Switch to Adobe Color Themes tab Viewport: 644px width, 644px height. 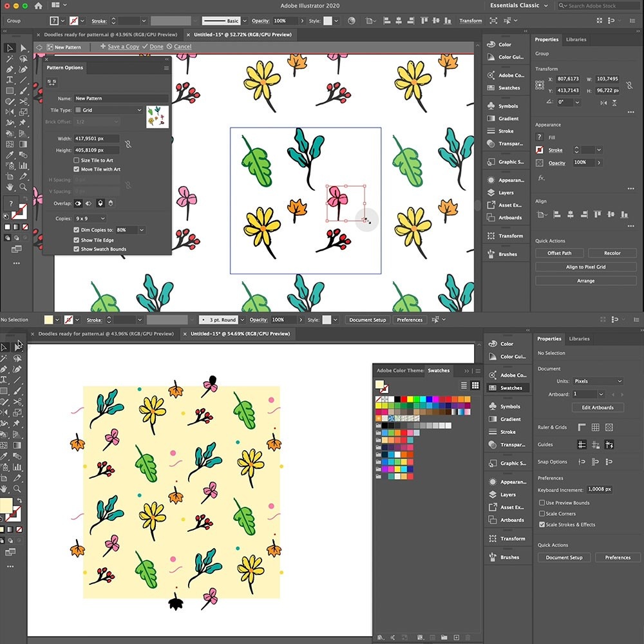pos(399,370)
